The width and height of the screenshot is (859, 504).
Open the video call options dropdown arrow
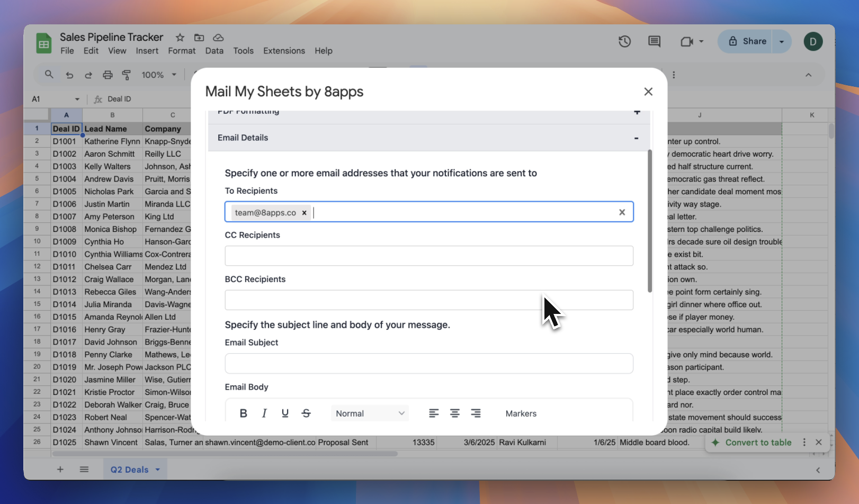pos(702,41)
